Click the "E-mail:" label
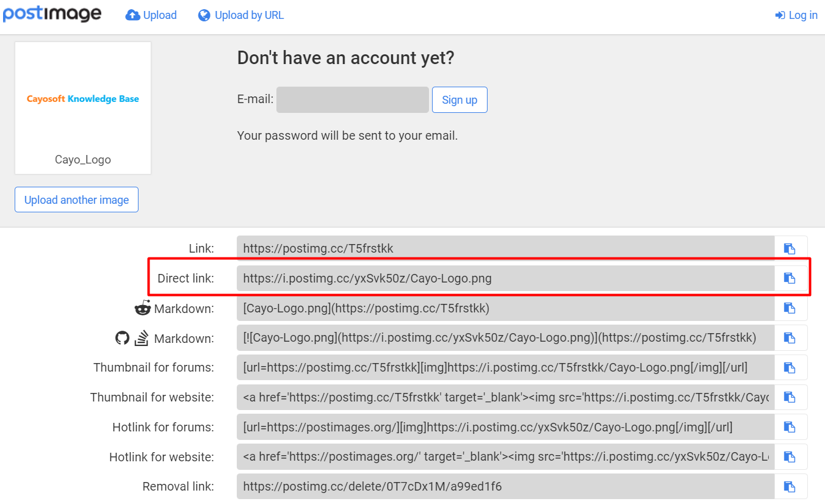The height and width of the screenshot is (504, 825). [x=255, y=99]
